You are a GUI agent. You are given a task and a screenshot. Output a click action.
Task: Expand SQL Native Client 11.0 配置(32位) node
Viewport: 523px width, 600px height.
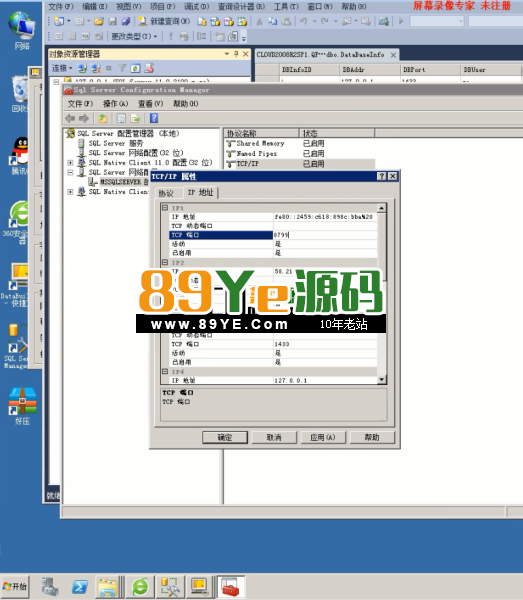pyautogui.click(x=70, y=163)
